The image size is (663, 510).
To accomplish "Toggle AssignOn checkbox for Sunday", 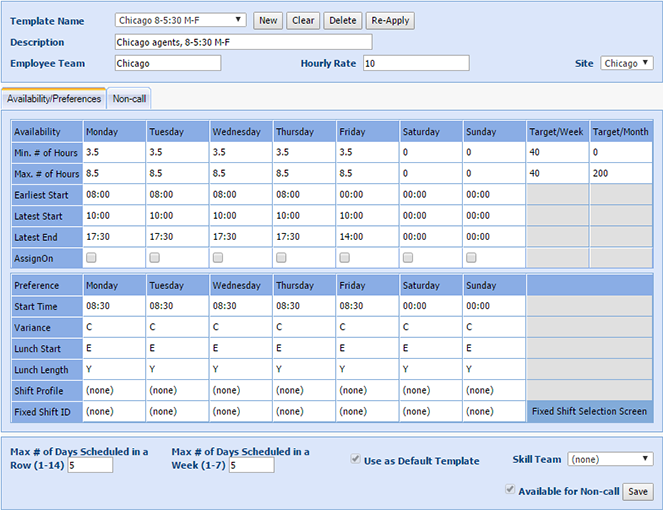I will click(x=470, y=257).
